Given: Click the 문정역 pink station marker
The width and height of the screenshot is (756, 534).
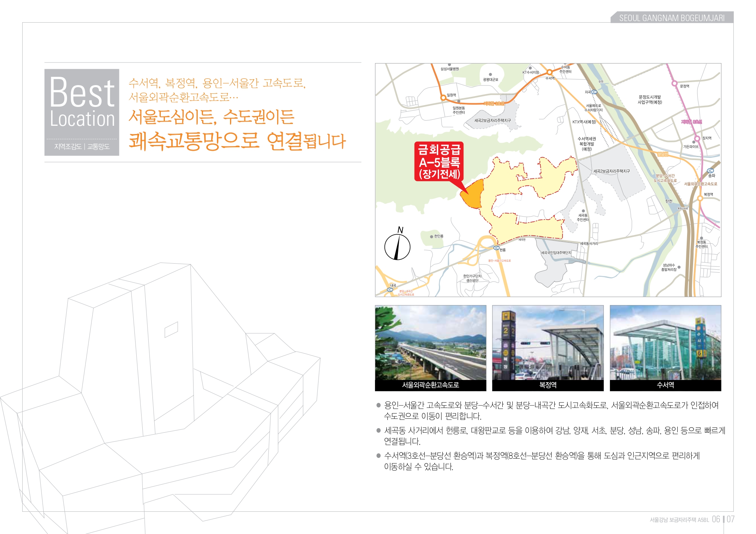Looking at the screenshot, I should pos(675,84).
